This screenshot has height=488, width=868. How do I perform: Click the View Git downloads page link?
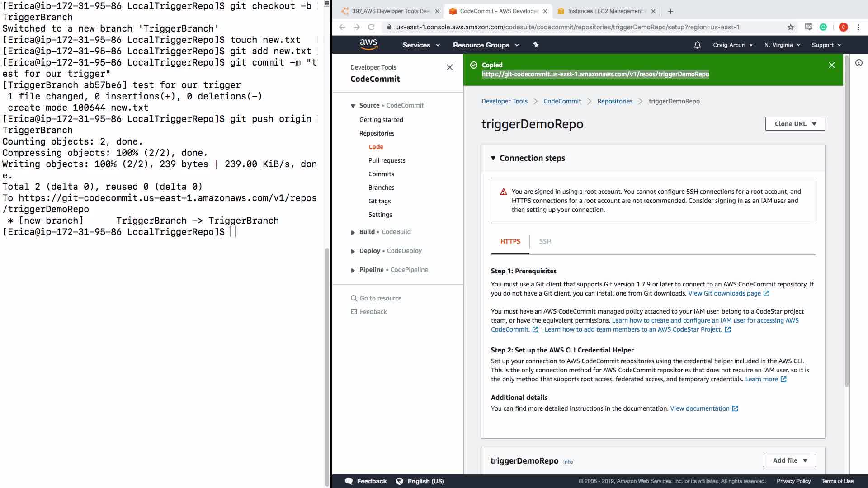[x=724, y=293]
